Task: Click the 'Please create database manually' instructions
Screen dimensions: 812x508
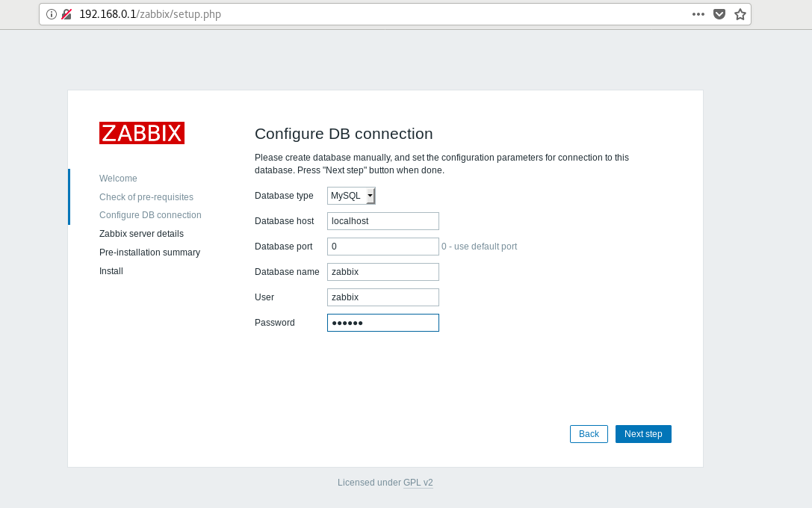Action: [441, 164]
